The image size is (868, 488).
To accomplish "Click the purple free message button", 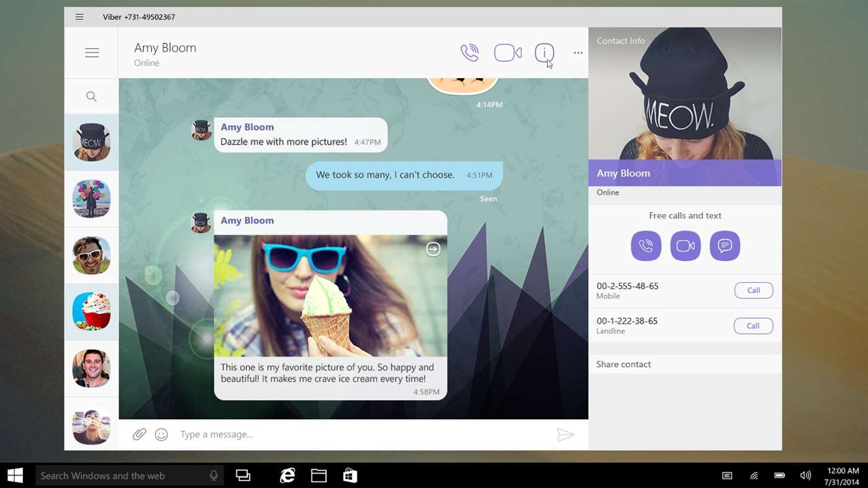I will pos(725,246).
